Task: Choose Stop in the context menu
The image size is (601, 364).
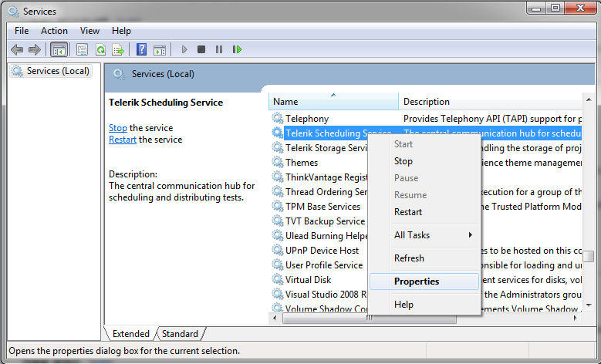Action: click(x=424, y=161)
